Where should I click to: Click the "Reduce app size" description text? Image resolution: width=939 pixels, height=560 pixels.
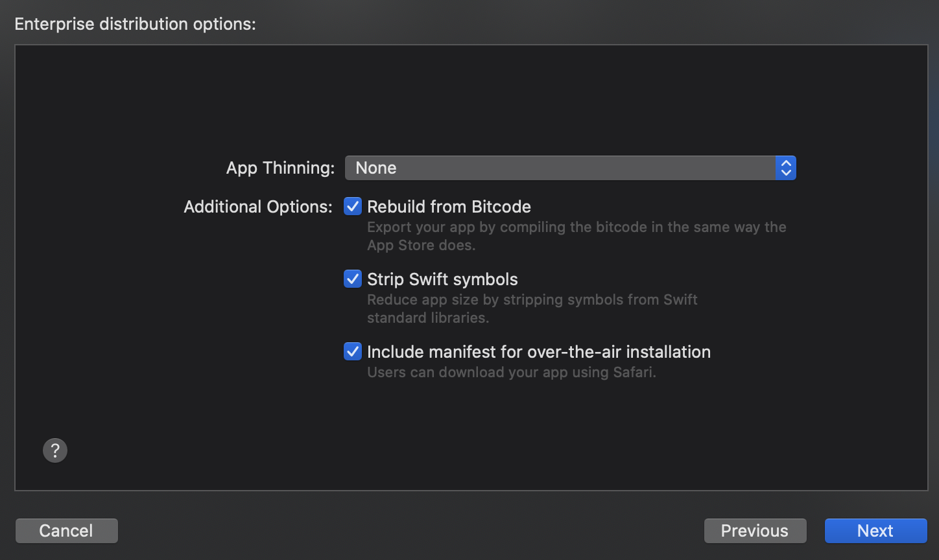pos(532,309)
